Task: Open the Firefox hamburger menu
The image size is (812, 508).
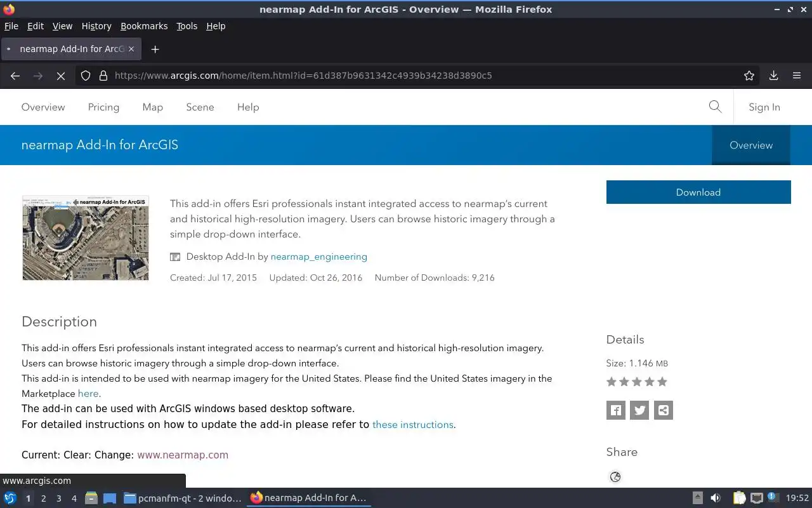Action: point(797,76)
